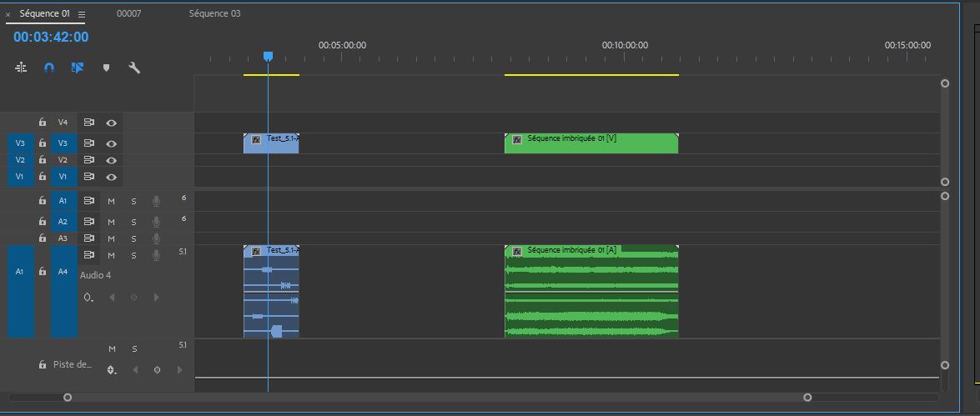The height and width of the screenshot is (416, 980).
Task: Solo the master Piste de... track
Action: (133, 348)
